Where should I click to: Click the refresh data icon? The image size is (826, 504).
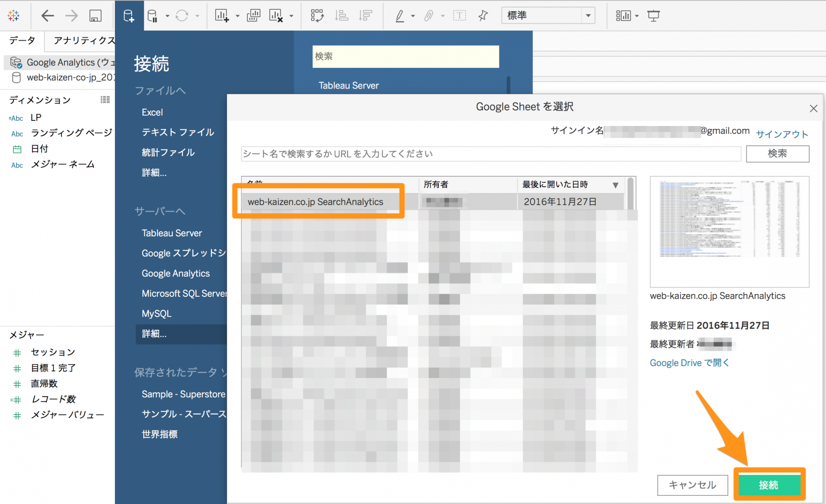[x=183, y=15]
